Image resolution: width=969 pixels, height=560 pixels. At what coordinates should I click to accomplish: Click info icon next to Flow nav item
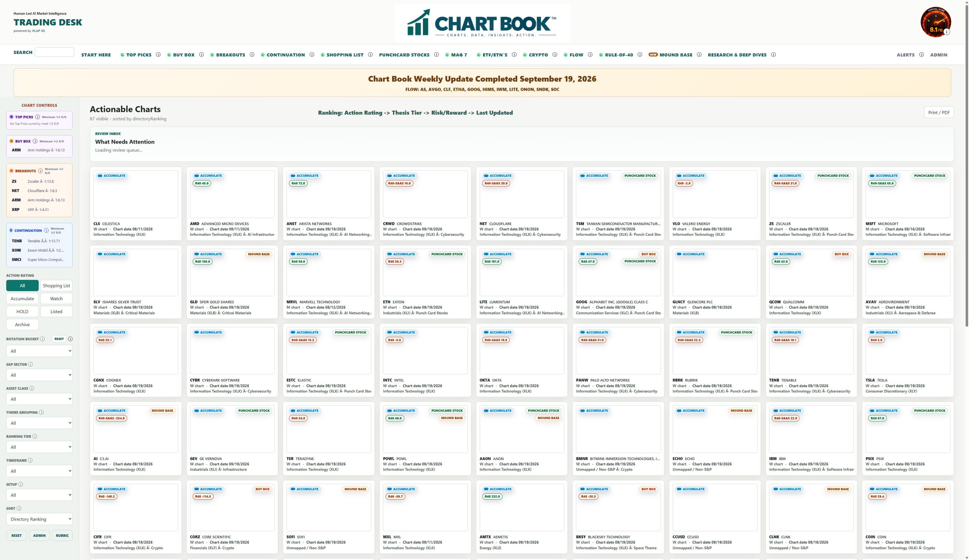pos(590,54)
